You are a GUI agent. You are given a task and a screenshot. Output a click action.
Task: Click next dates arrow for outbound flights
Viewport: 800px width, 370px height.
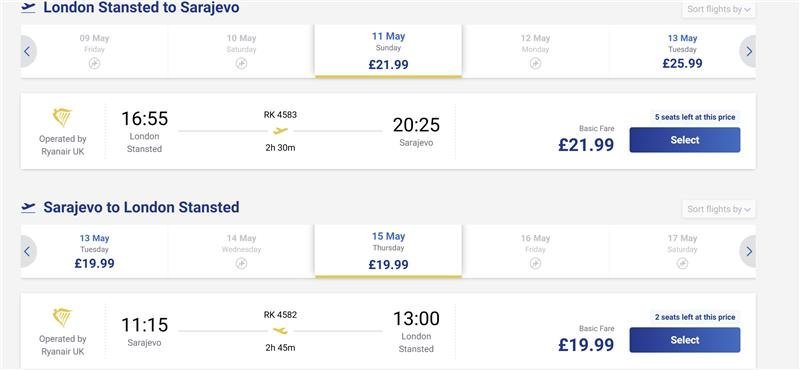[x=748, y=52]
